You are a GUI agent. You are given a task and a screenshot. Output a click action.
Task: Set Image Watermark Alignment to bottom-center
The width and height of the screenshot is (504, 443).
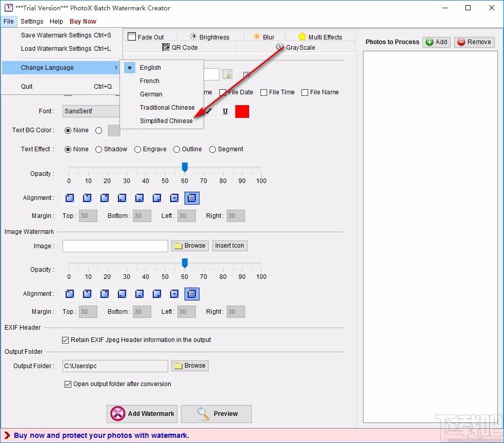point(139,294)
